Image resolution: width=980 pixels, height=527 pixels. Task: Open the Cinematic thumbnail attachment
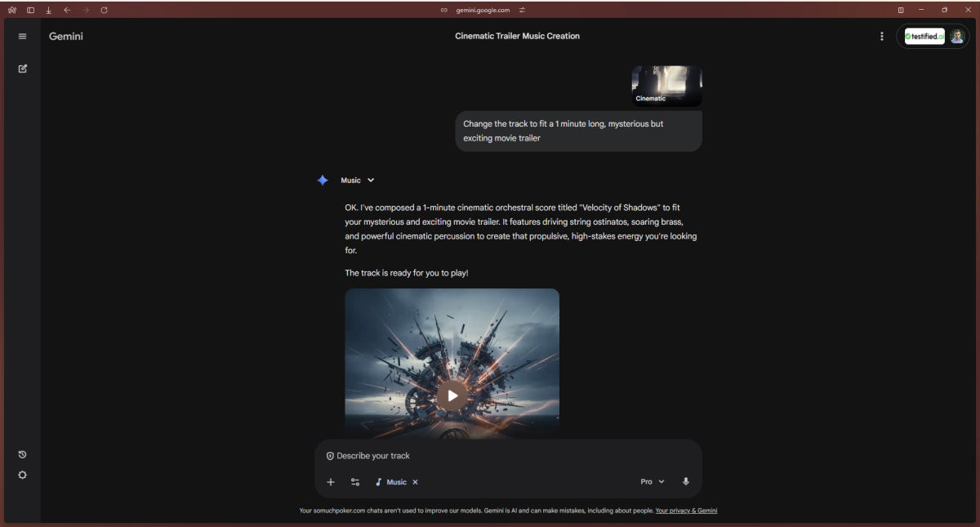click(666, 86)
